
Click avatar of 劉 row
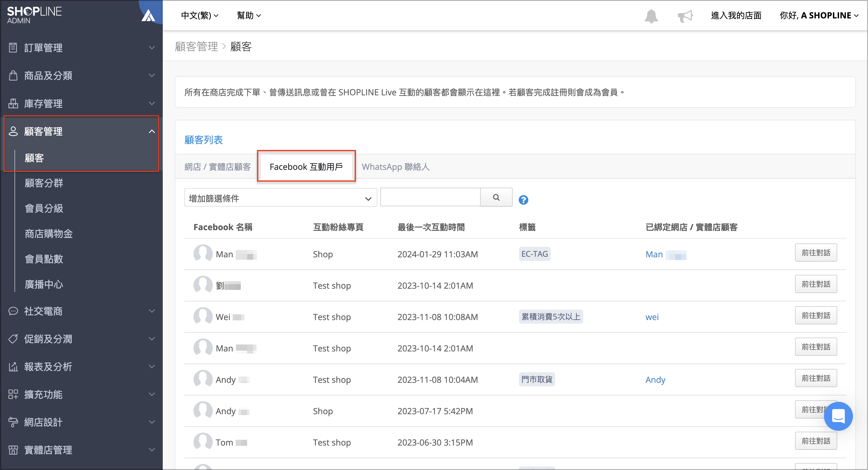[x=203, y=285]
